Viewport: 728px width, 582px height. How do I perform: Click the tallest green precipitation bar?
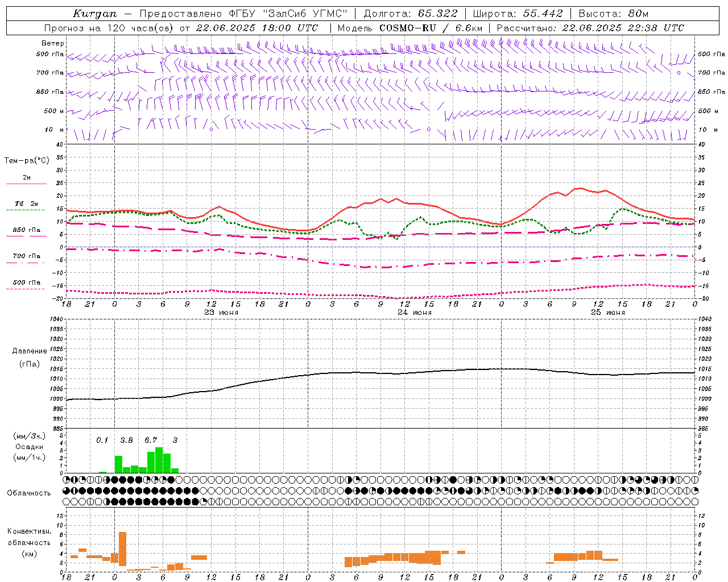159,460
